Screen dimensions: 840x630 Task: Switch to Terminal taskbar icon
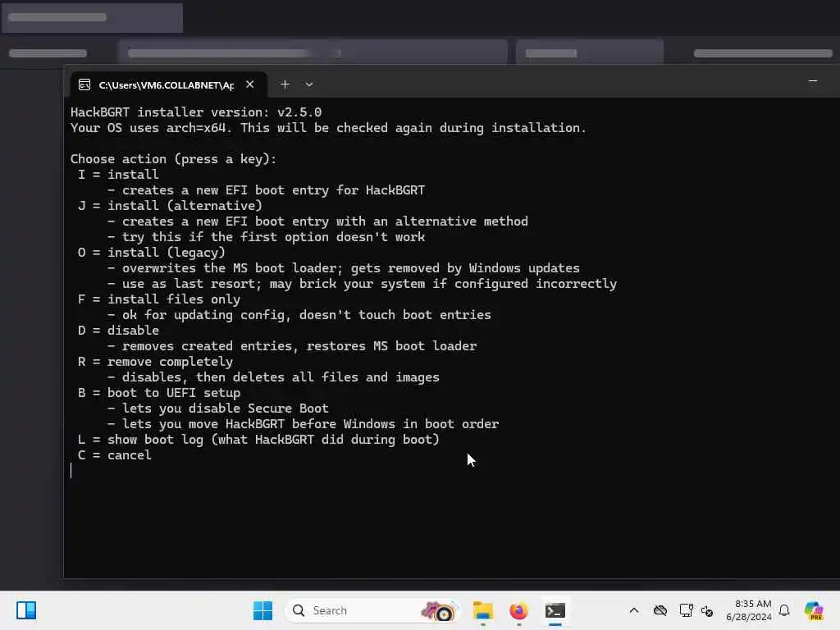[x=555, y=610]
